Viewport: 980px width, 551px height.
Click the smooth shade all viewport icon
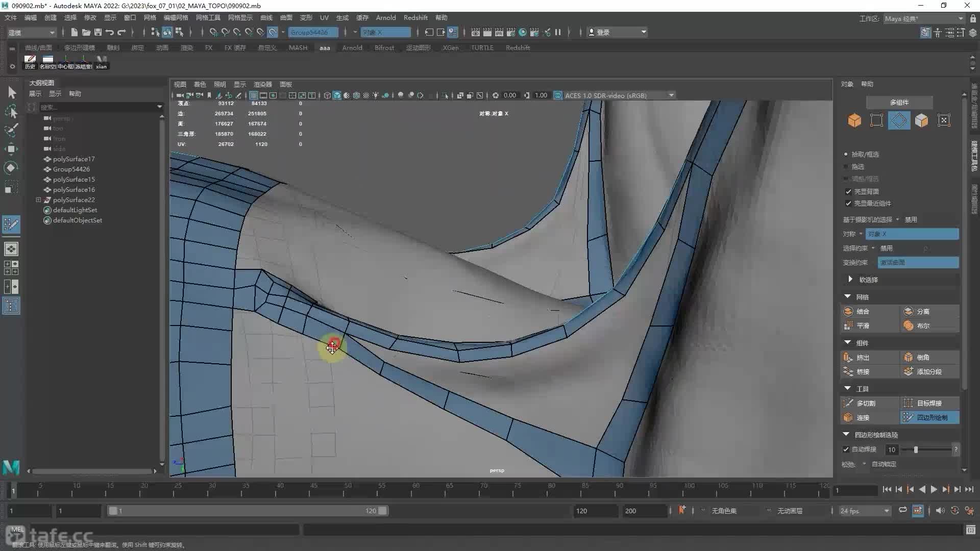point(337,95)
